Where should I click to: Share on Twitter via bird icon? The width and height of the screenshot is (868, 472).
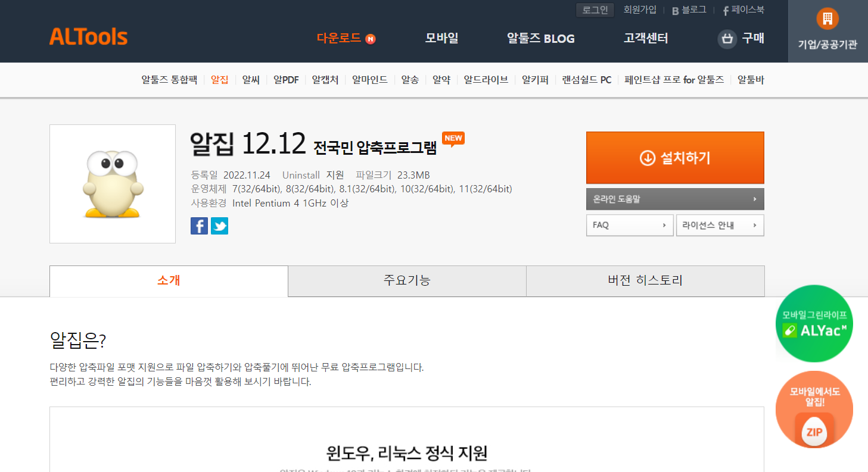pos(219,226)
